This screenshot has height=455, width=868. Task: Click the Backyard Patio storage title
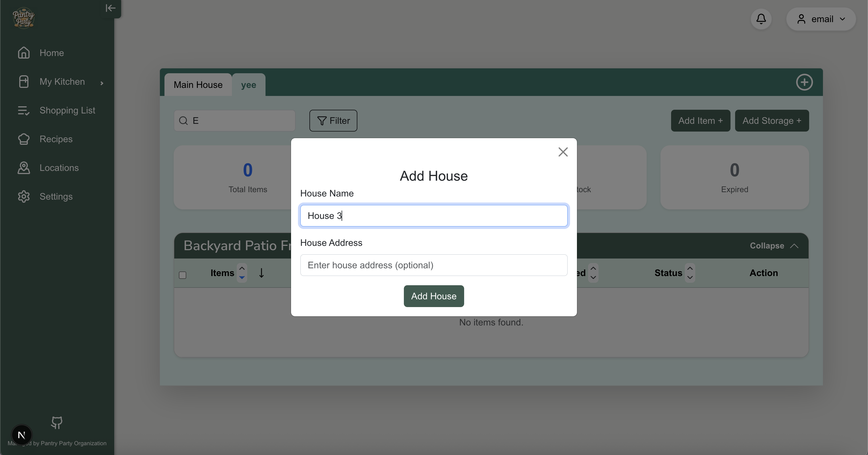pos(237,246)
